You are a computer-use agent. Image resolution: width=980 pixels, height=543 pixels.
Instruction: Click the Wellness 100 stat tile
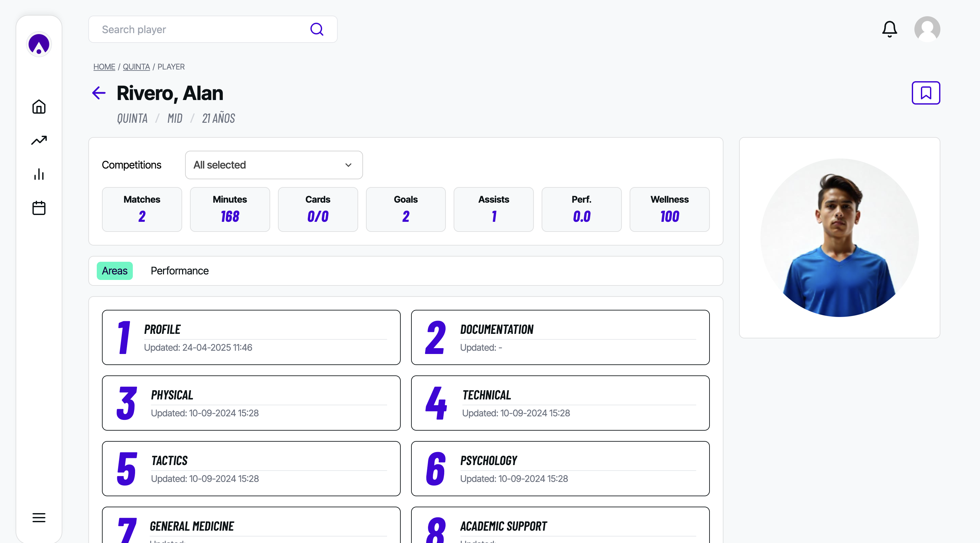(x=669, y=209)
